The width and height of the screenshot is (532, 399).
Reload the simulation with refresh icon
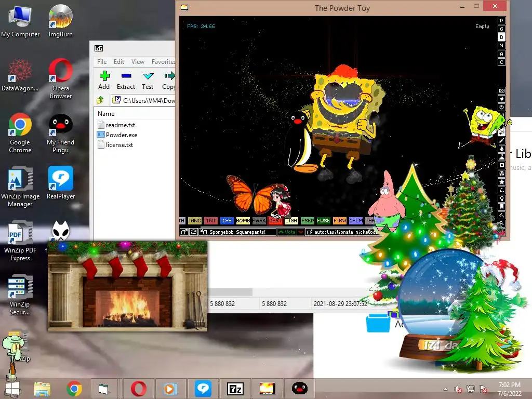click(x=194, y=232)
